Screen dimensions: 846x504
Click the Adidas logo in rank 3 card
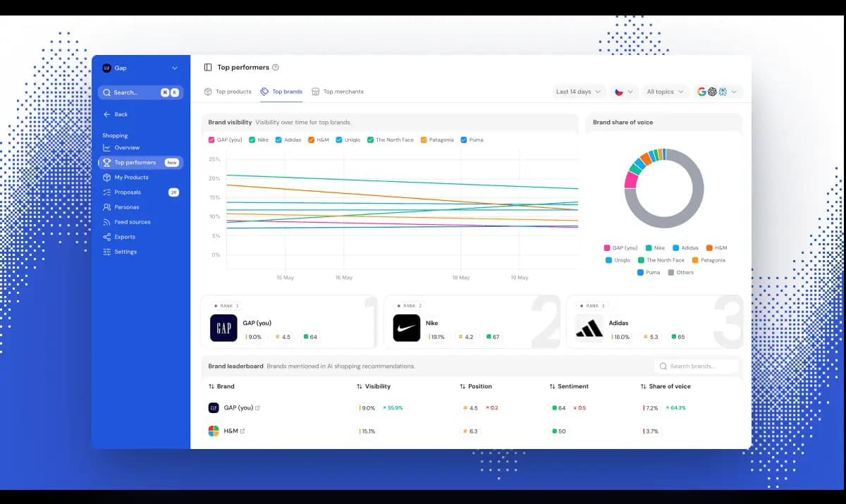[589, 328]
